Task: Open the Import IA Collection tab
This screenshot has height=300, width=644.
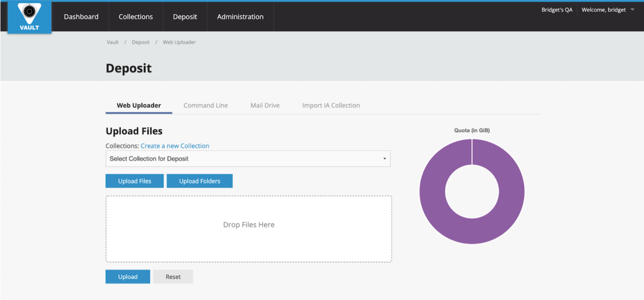Action: 331,105
